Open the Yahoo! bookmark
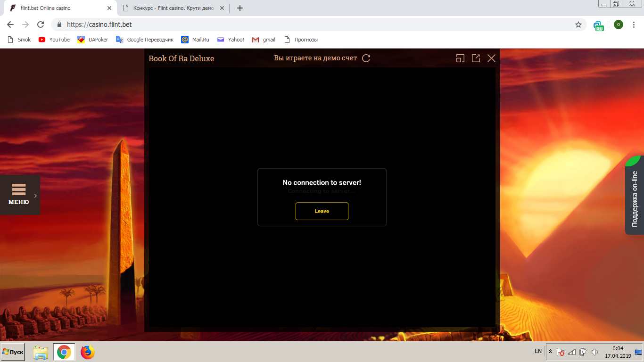The height and width of the screenshot is (362, 644). click(231, 40)
